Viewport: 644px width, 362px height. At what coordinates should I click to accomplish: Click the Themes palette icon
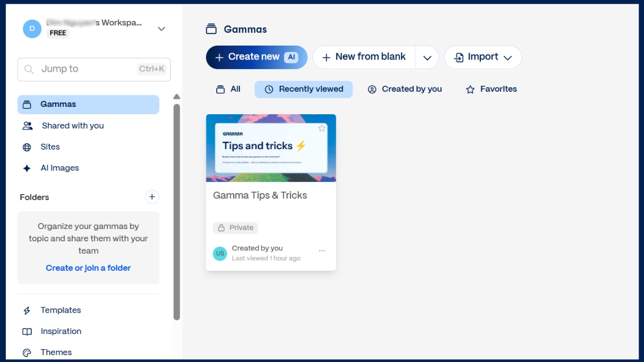click(x=27, y=352)
